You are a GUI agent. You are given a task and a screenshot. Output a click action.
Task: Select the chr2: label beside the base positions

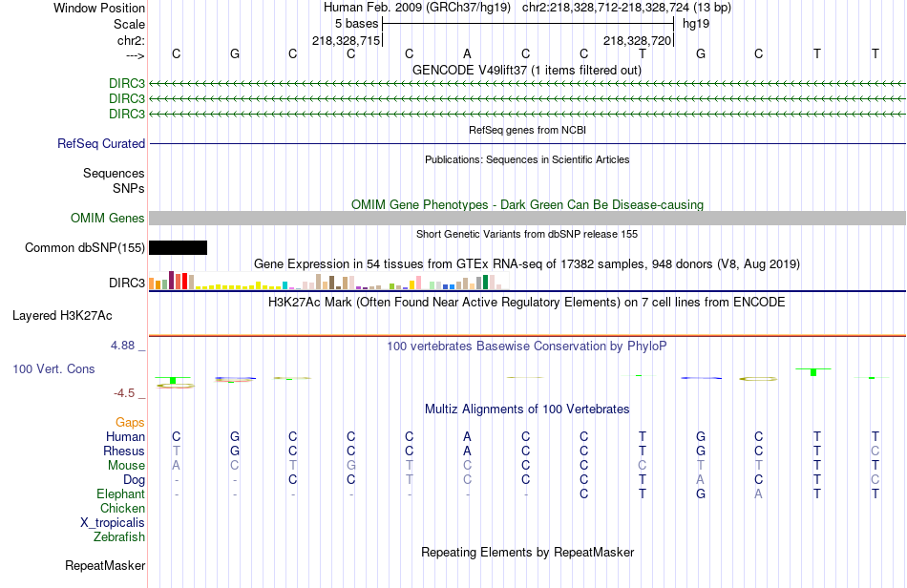pyautogui.click(x=131, y=40)
